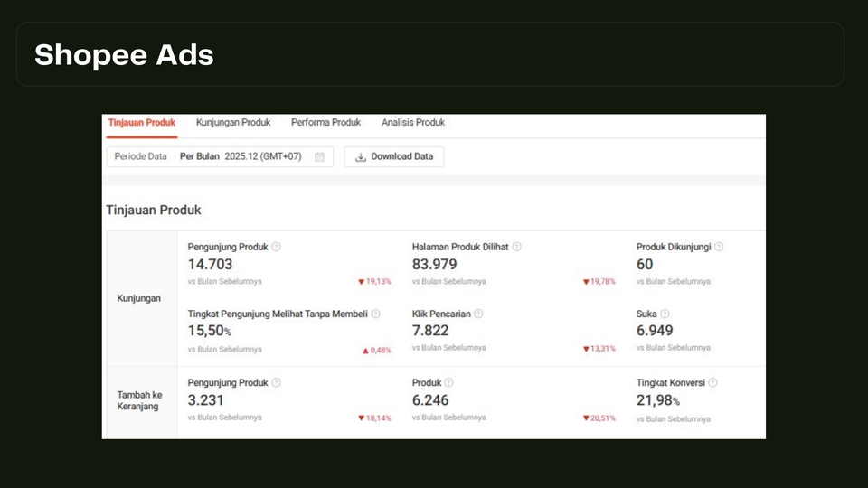Click help icon beside Tingkat Pengunjung Melihat Tanpa Membeli
Screen dimensions: 868x488
coord(375,314)
